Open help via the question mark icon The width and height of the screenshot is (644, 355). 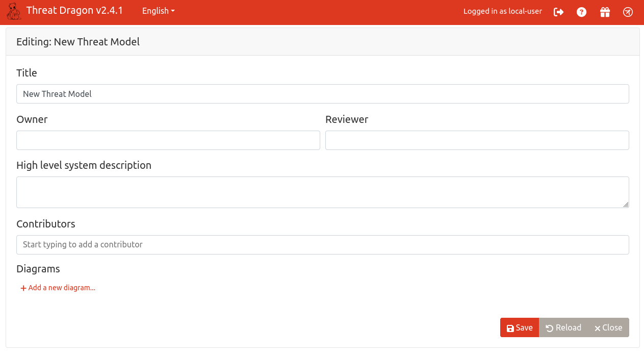[x=581, y=12]
